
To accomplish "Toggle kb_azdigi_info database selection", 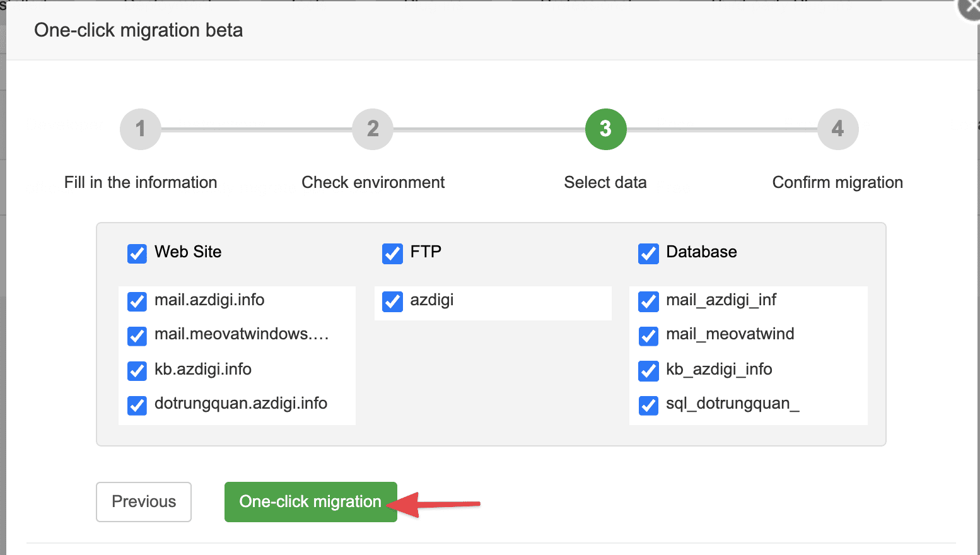I will pyautogui.click(x=648, y=371).
